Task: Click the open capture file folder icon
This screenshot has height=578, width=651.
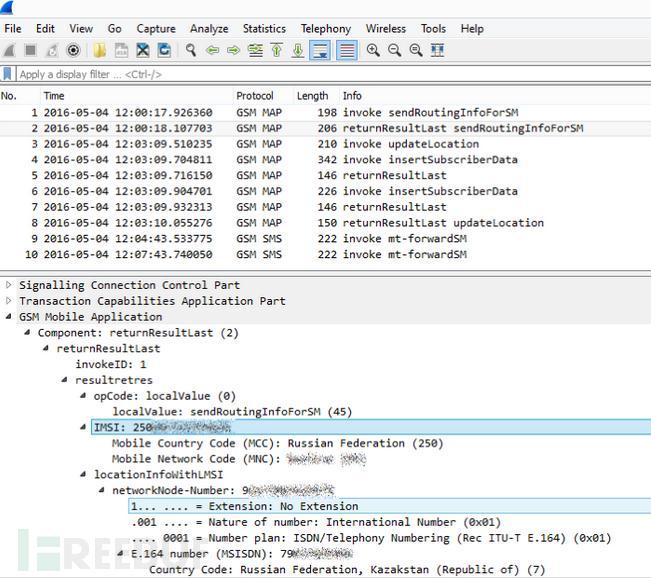Action: coord(100,50)
